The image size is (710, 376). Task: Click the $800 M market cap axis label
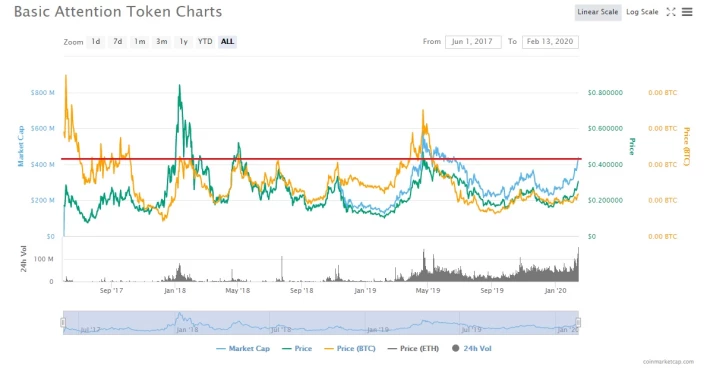(x=43, y=92)
